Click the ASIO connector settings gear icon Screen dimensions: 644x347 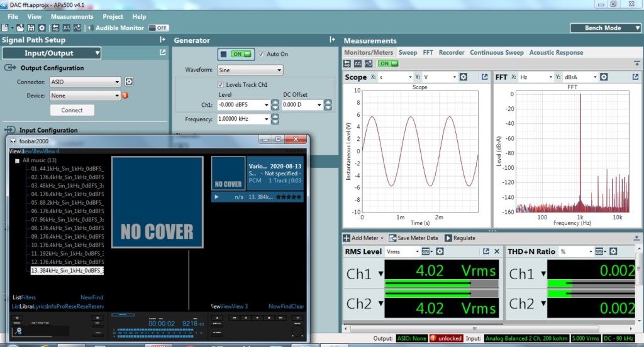[x=129, y=82]
